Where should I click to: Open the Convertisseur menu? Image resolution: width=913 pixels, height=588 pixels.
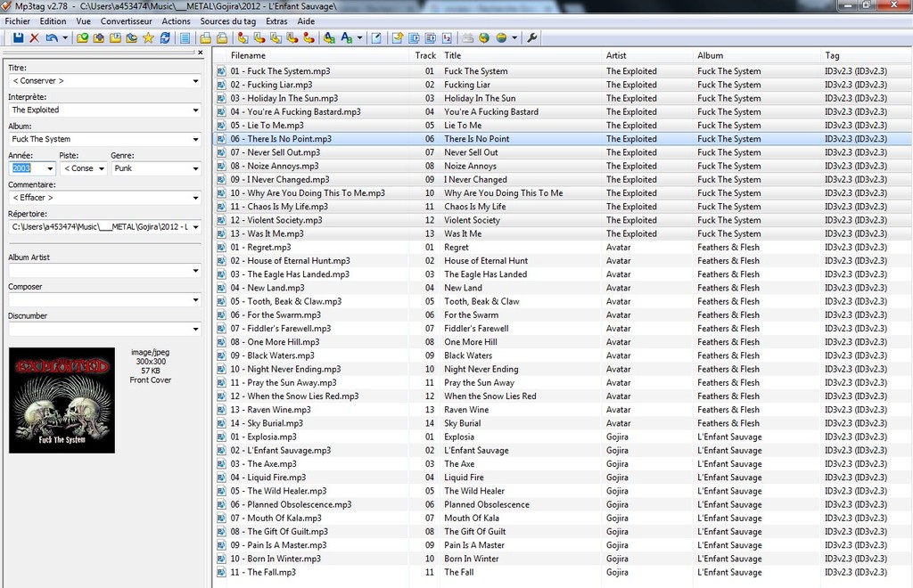(x=127, y=21)
